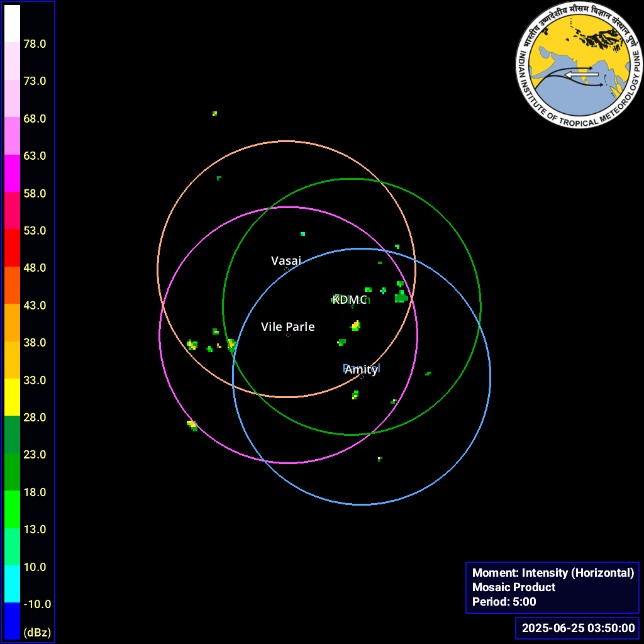Click the '33.0' scale value

coord(35,380)
